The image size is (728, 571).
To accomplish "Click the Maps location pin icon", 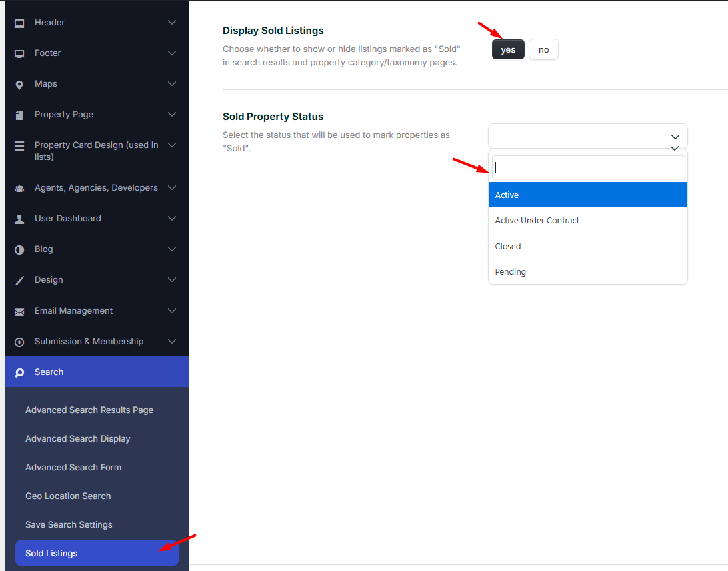I will pos(19,84).
